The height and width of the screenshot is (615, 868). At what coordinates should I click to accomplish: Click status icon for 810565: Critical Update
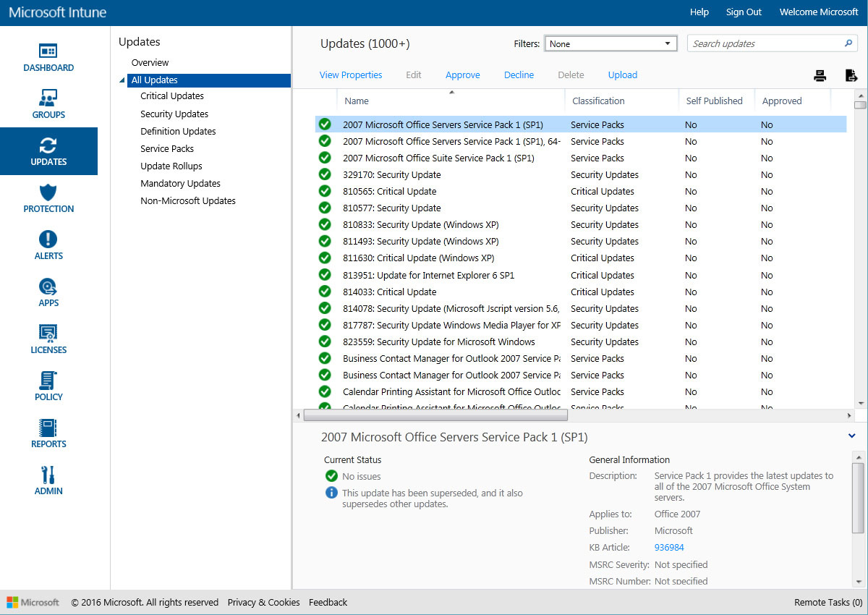(x=325, y=191)
